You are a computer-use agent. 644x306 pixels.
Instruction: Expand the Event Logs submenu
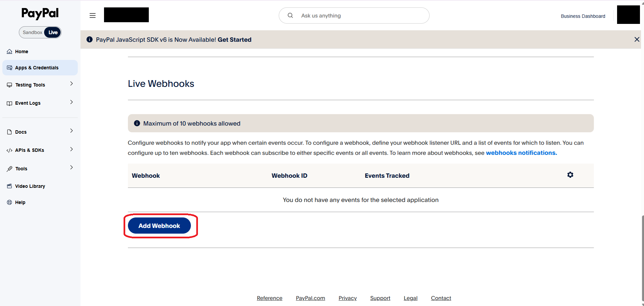(x=71, y=102)
